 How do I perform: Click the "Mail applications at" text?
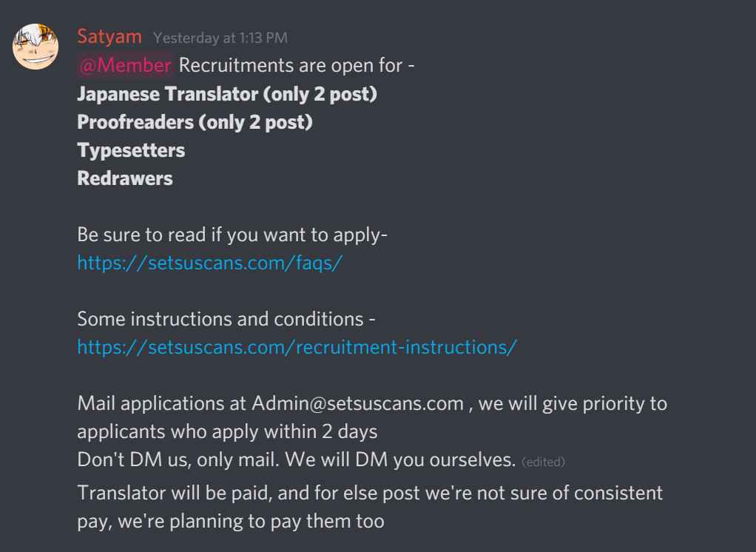click(163, 404)
